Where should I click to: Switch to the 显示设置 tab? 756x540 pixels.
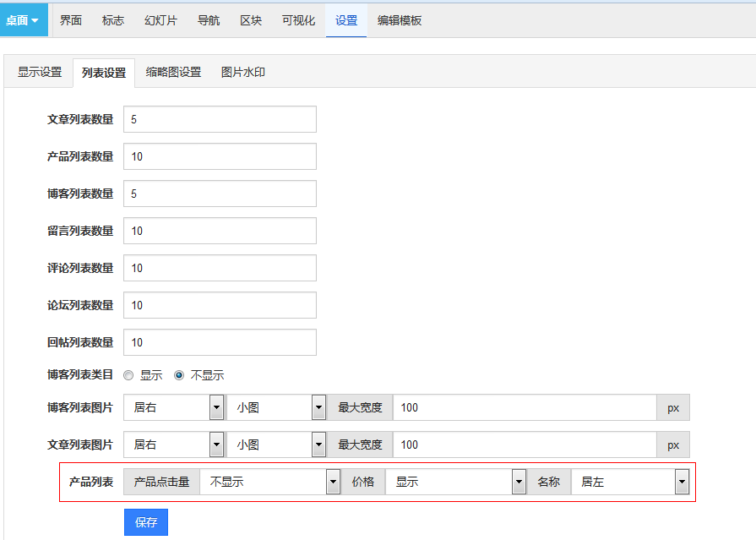(40, 73)
